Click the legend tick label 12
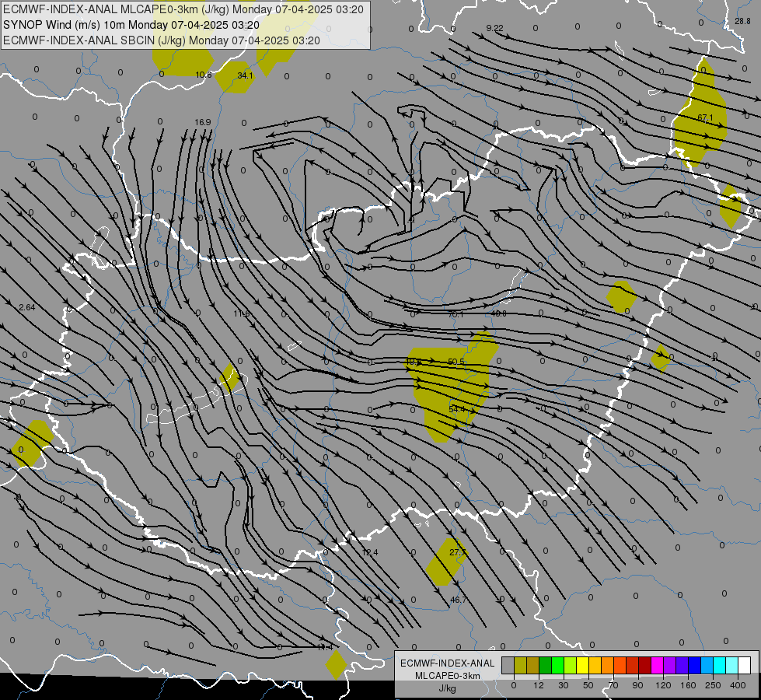Screen dimensions: 761x700 tap(538, 685)
